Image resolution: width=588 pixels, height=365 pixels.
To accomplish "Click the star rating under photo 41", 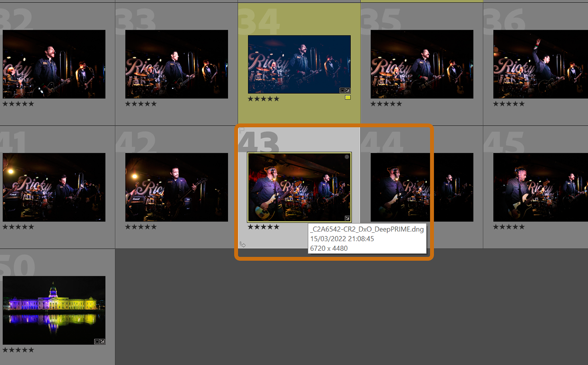I will point(18,227).
